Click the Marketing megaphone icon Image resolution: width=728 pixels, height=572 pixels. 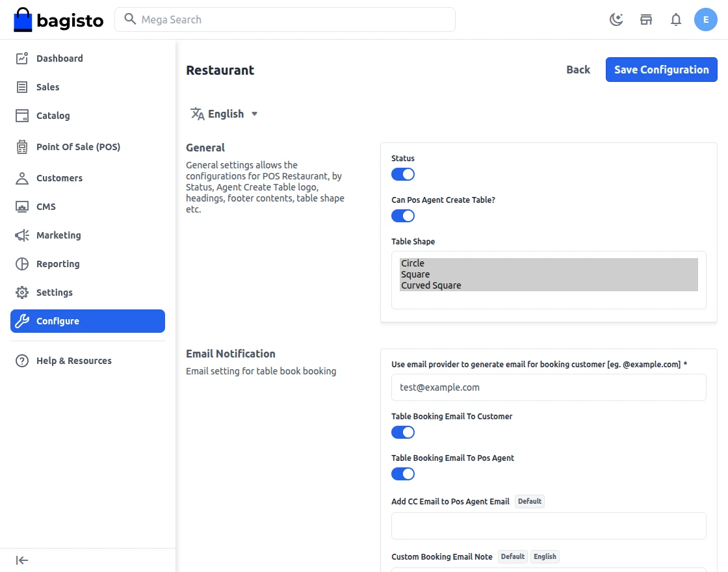[x=22, y=235]
